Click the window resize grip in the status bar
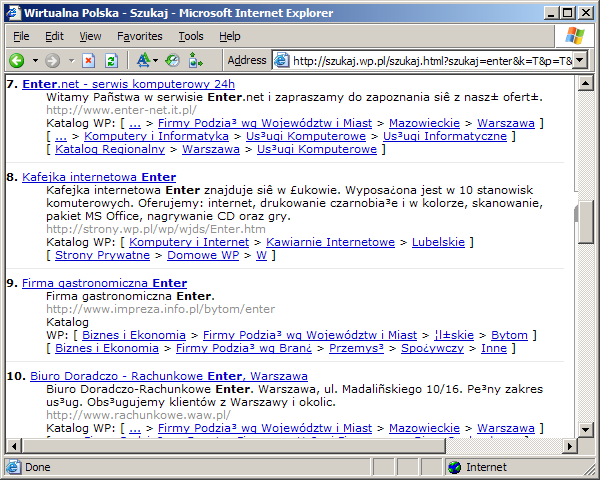The height and width of the screenshot is (480, 600). (x=589, y=469)
